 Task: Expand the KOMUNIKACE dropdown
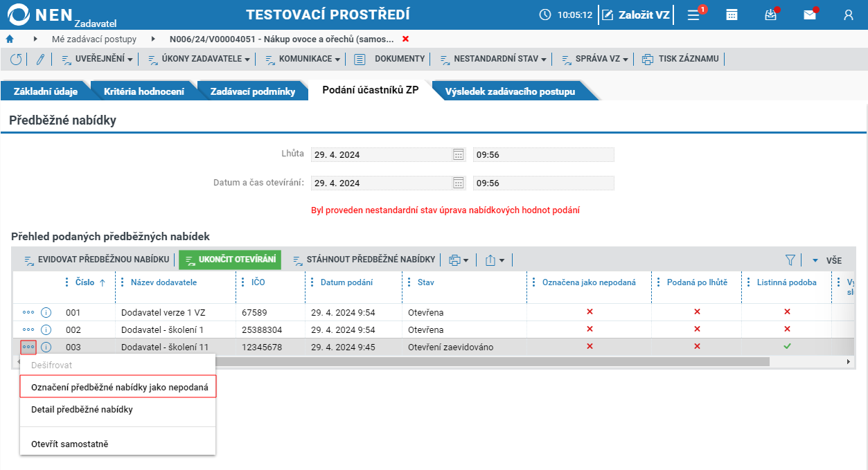[x=303, y=60]
